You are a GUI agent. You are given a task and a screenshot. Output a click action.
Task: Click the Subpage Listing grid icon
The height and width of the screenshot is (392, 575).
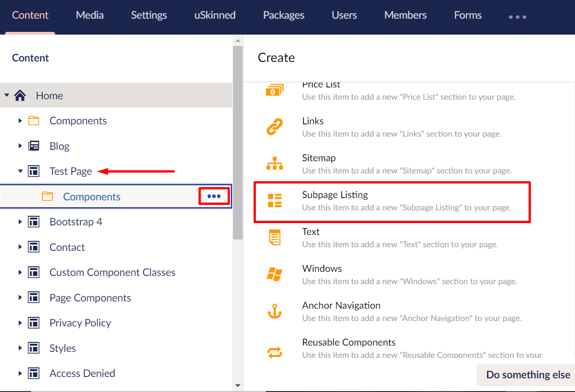[x=274, y=200]
